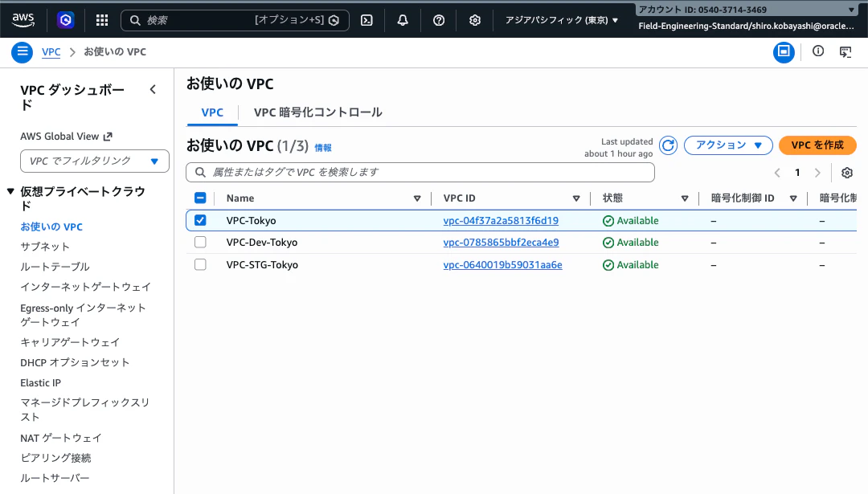This screenshot has width=868, height=494.
Task: Open the help question mark menu
Action: coord(439,20)
